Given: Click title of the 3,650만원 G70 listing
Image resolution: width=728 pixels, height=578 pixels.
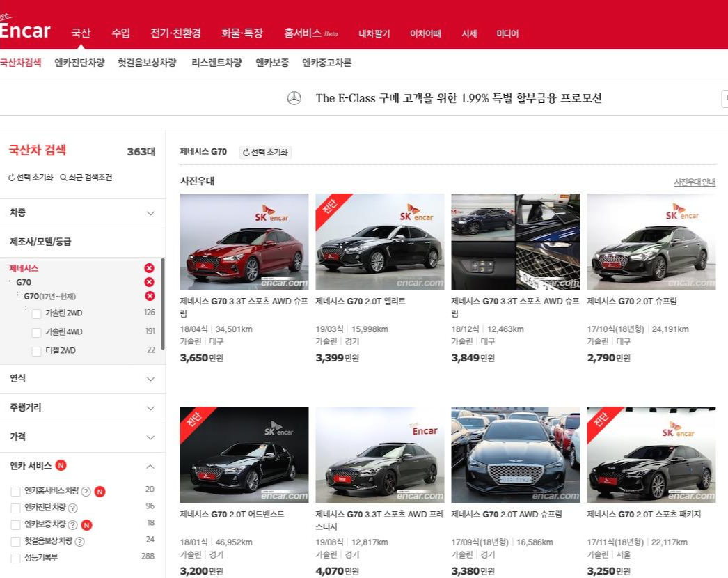Looking at the screenshot, I should 244,307.
